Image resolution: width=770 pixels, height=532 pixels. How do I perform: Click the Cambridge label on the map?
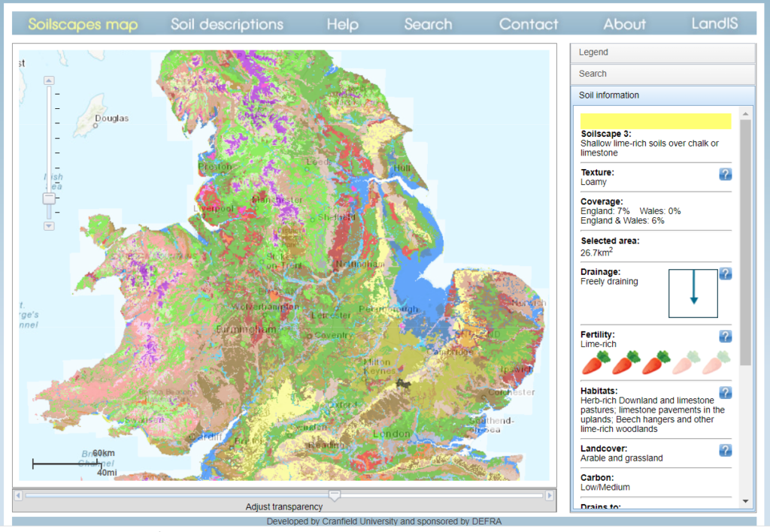[x=450, y=352]
